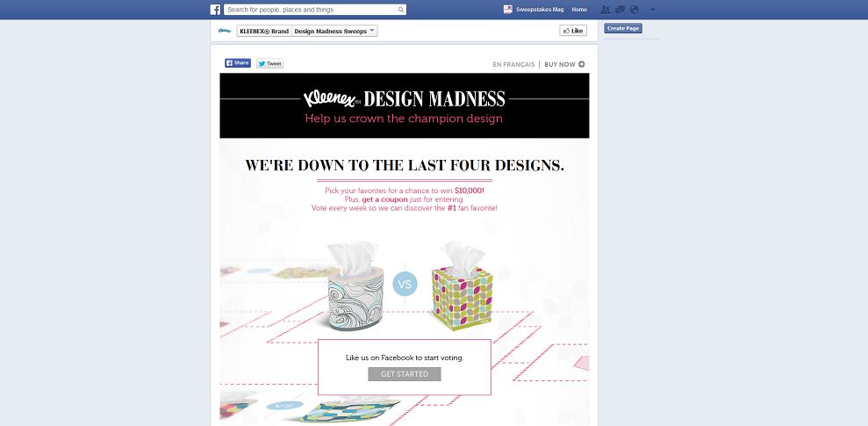Like the Kleenex page
Viewport: 868px width, 426px height.
point(573,31)
